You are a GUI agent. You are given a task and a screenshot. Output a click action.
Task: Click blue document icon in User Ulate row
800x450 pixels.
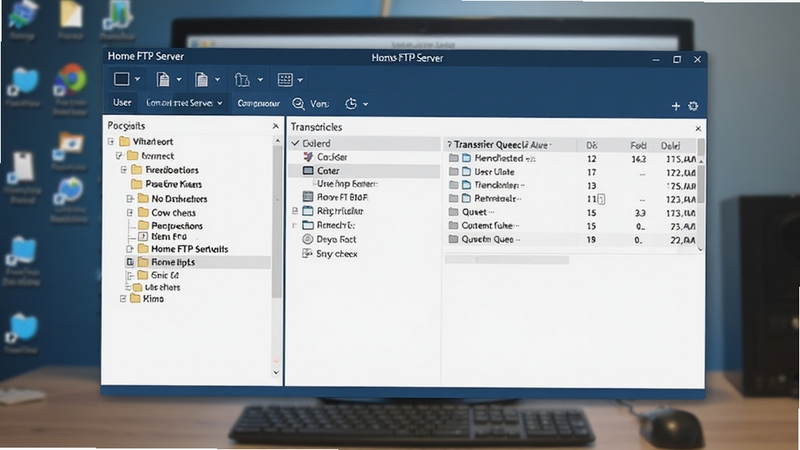pos(466,171)
